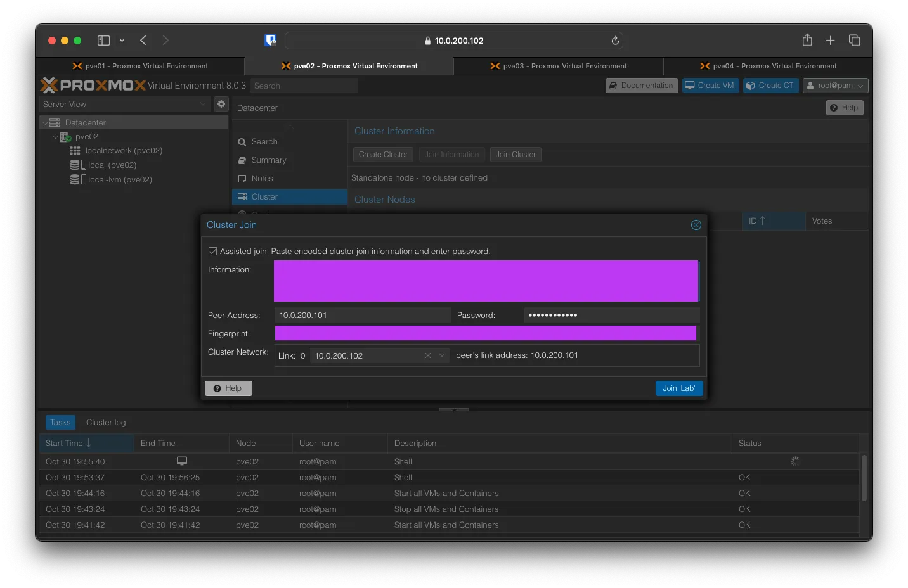The width and height of the screenshot is (908, 588).
Task: Collapse the Datacenter tree node
Action: 45,123
